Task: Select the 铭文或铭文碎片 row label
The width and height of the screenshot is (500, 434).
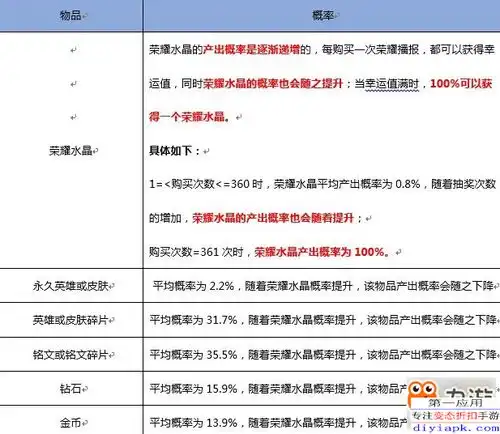Action: click(x=71, y=355)
